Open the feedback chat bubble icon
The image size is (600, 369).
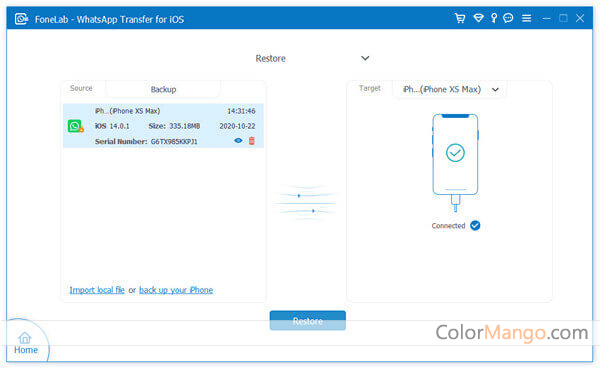pyautogui.click(x=508, y=18)
